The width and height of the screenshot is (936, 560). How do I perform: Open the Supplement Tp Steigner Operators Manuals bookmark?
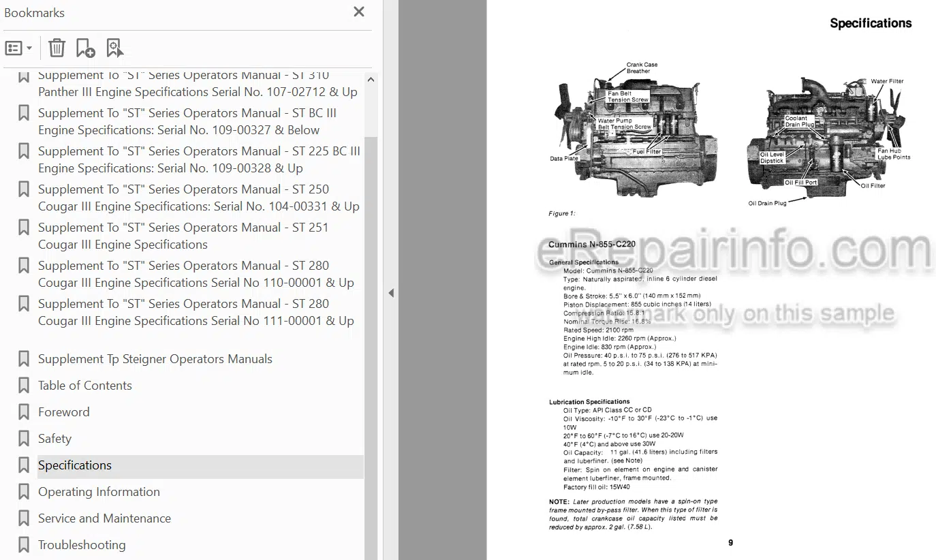click(x=155, y=359)
